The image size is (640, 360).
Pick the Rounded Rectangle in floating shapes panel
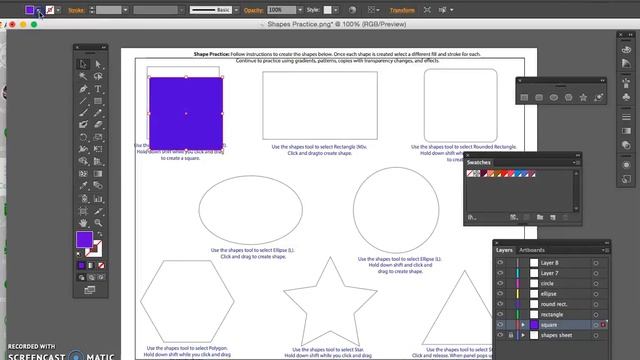click(539, 98)
